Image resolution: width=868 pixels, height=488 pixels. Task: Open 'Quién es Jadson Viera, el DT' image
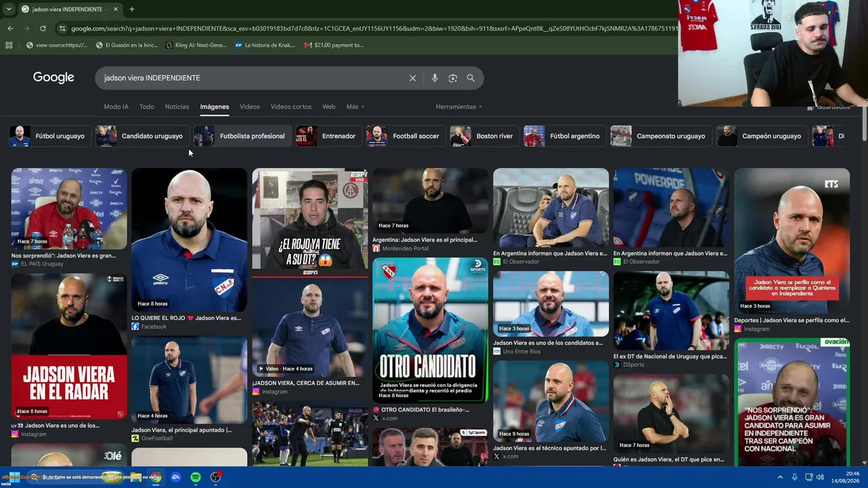tap(671, 414)
